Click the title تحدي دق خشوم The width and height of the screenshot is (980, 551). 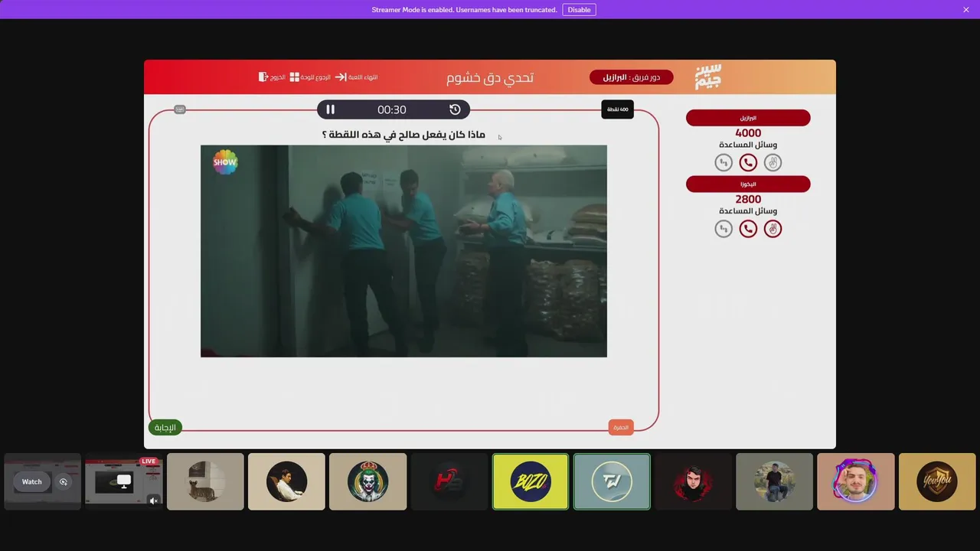click(x=490, y=77)
